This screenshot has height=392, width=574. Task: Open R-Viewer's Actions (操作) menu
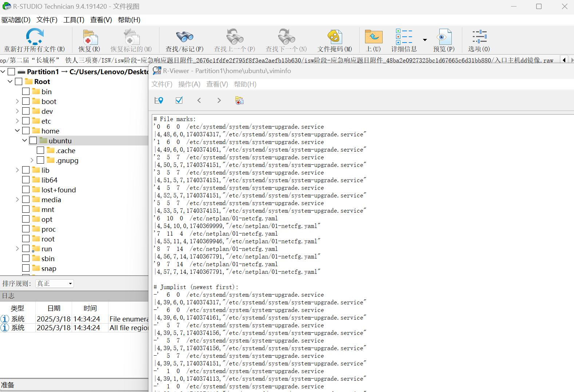(189, 84)
